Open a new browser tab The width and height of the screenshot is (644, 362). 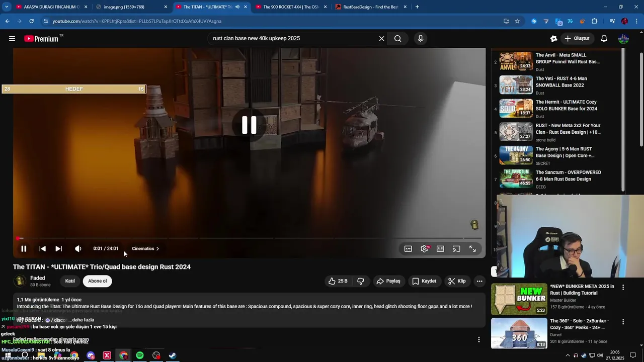(417, 7)
